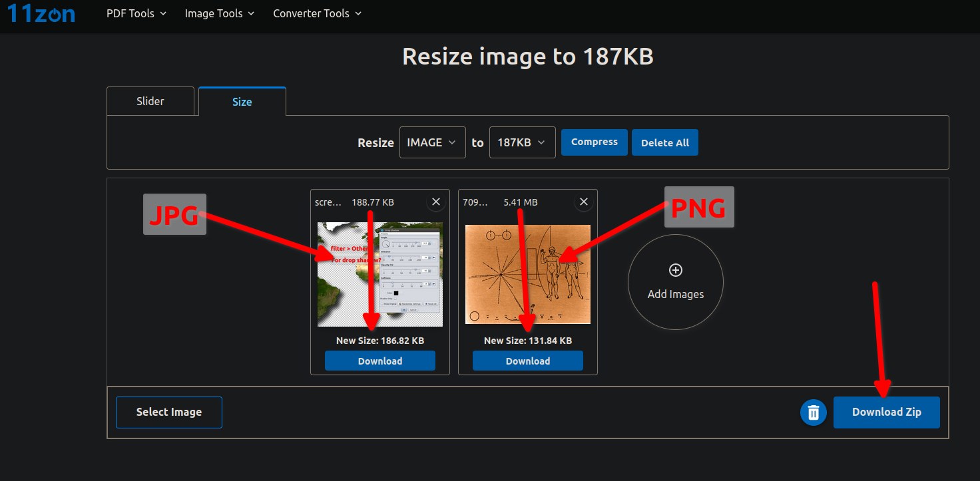Open the Image Tools menu
Viewport: 980px width, 481px height.
[x=220, y=13]
